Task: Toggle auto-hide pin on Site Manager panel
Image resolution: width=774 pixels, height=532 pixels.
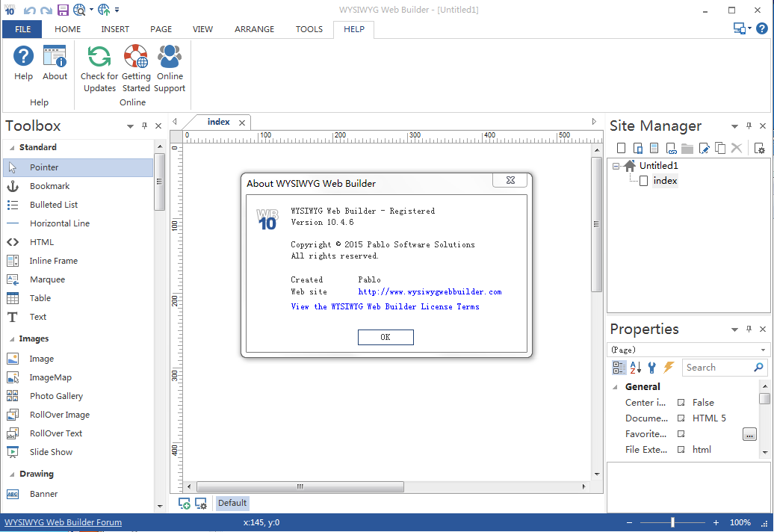Action: coord(749,126)
